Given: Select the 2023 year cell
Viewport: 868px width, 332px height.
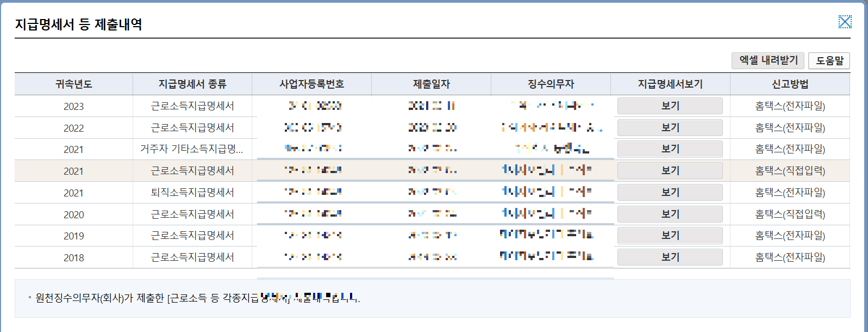Looking at the screenshot, I should [x=74, y=106].
